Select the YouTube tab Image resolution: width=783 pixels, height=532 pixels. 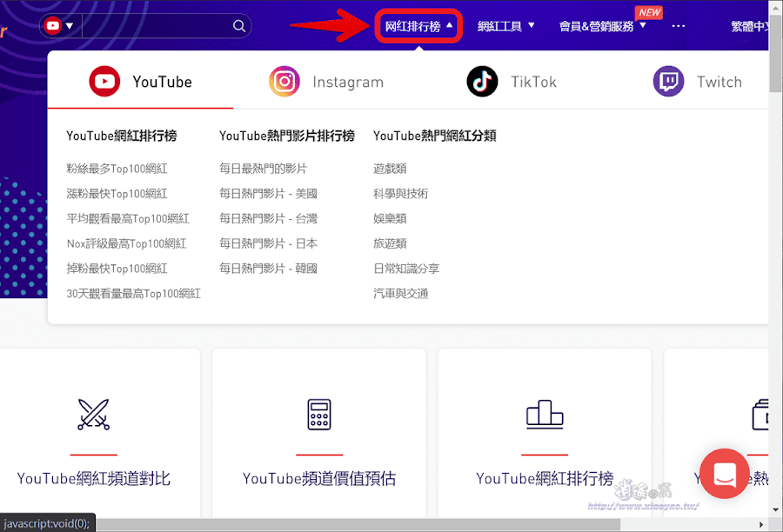[x=140, y=81]
